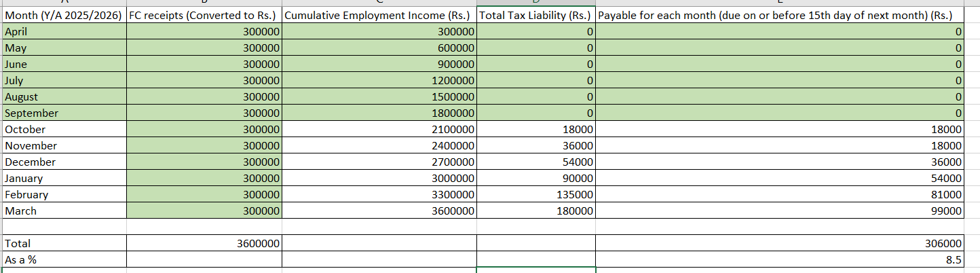This screenshot has width=980, height=273.
Task: Click the 'January' month cell
Action: coord(63,179)
